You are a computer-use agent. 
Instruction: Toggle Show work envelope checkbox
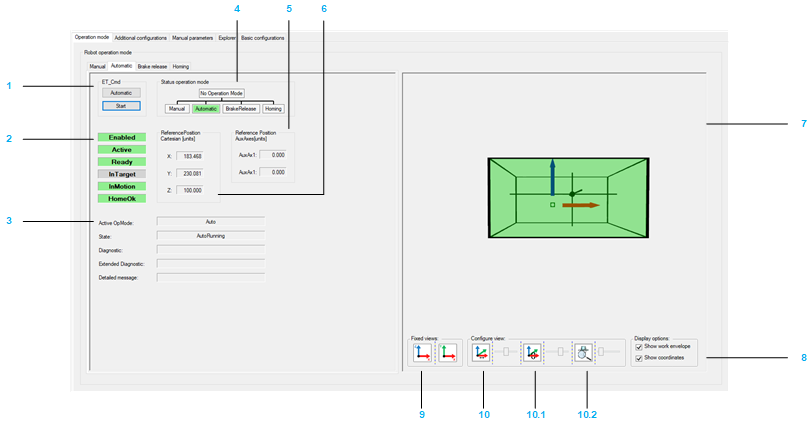click(639, 346)
